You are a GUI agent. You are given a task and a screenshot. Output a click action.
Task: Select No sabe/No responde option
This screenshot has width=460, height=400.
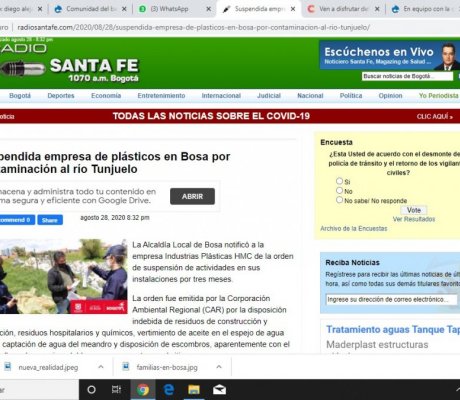click(x=339, y=200)
